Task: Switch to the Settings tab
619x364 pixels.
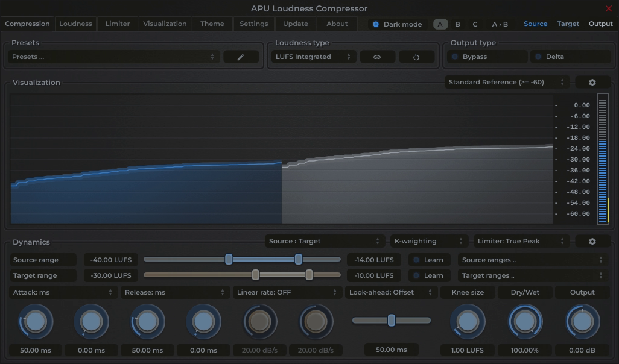Action: [x=254, y=24]
